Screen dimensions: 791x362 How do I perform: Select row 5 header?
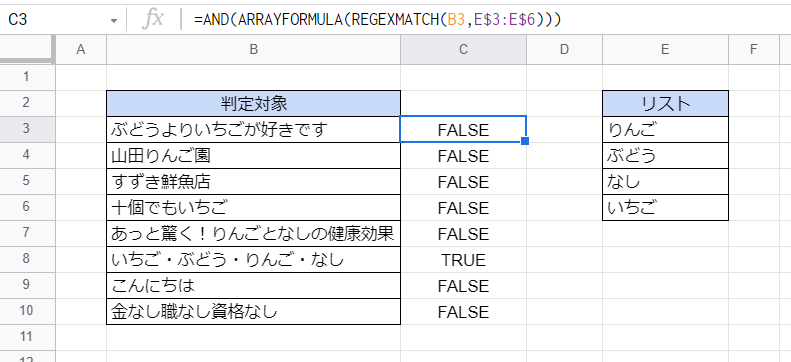27,181
